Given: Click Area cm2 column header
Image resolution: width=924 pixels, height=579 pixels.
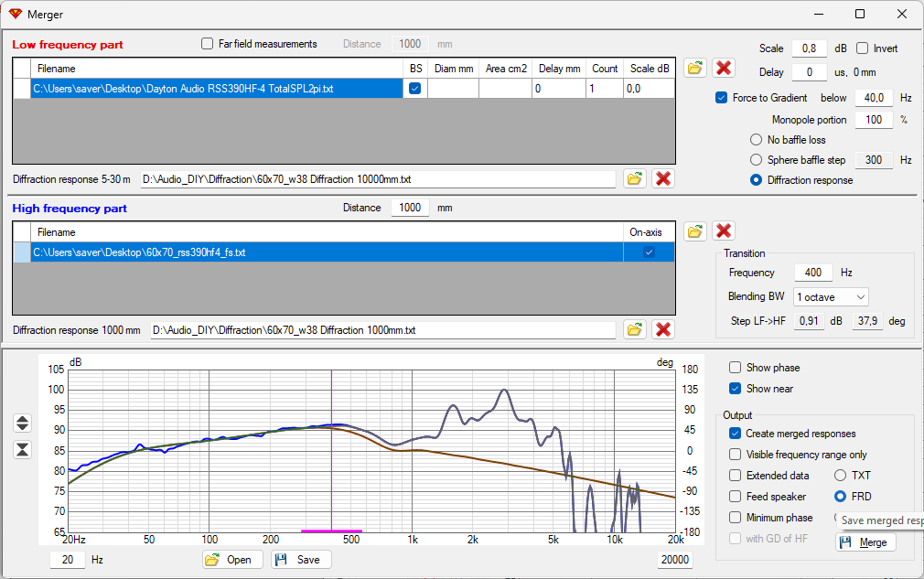Looking at the screenshot, I should tap(506, 69).
